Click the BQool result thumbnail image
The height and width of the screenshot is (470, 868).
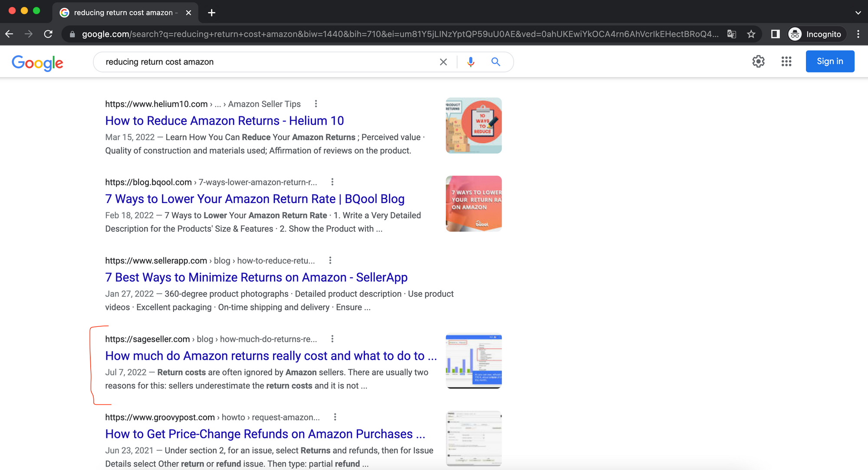pos(473,204)
